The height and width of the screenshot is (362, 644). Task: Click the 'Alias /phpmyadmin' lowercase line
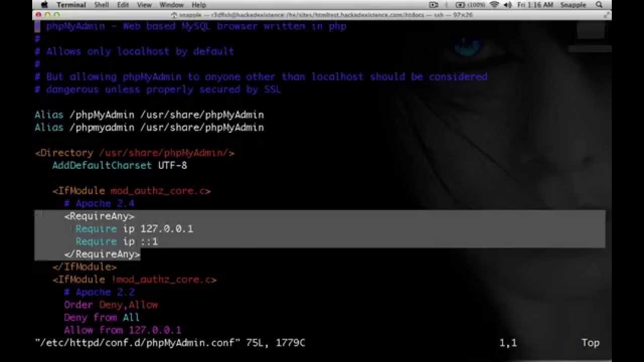click(x=149, y=127)
